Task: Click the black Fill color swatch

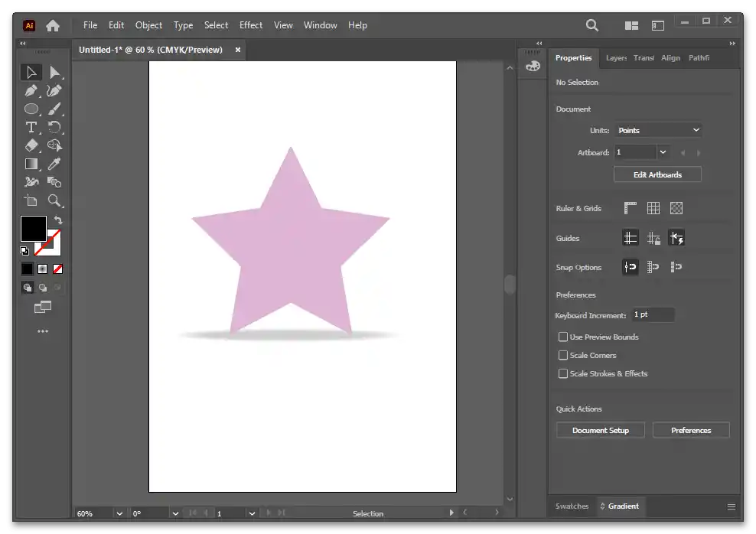Action: [x=33, y=228]
